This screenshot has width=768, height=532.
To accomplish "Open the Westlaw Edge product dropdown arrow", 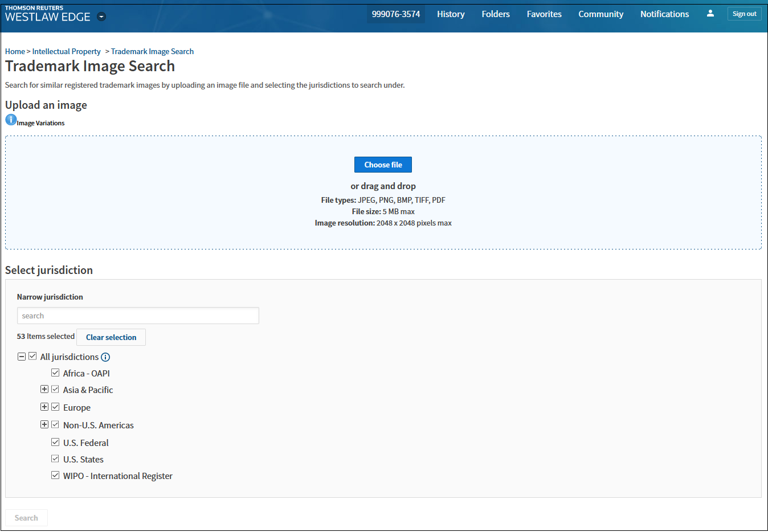I will click(101, 17).
